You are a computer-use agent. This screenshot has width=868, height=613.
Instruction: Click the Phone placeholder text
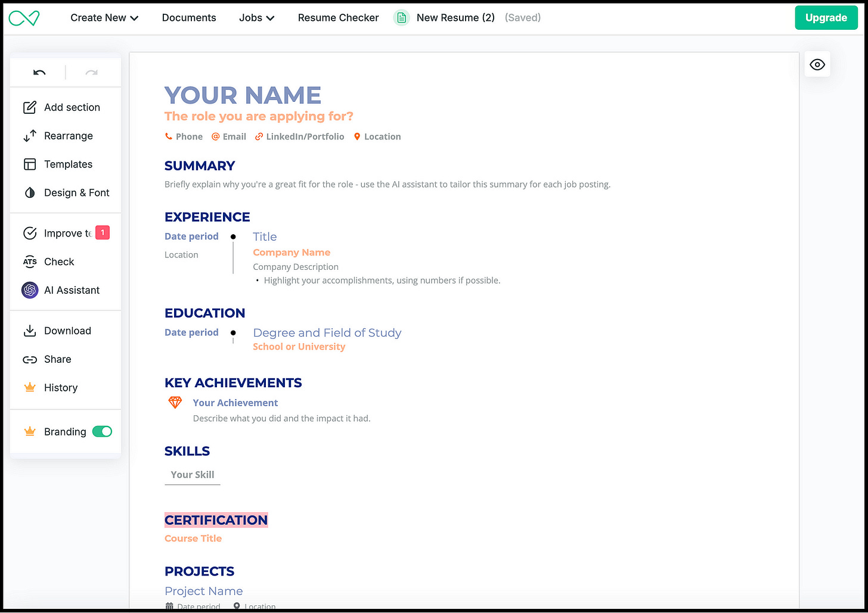click(x=189, y=136)
